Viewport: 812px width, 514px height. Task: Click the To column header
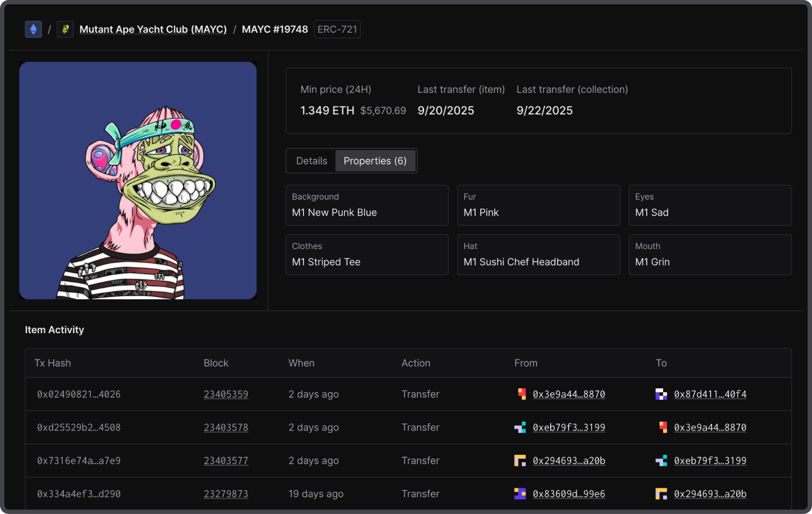pos(661,363)
